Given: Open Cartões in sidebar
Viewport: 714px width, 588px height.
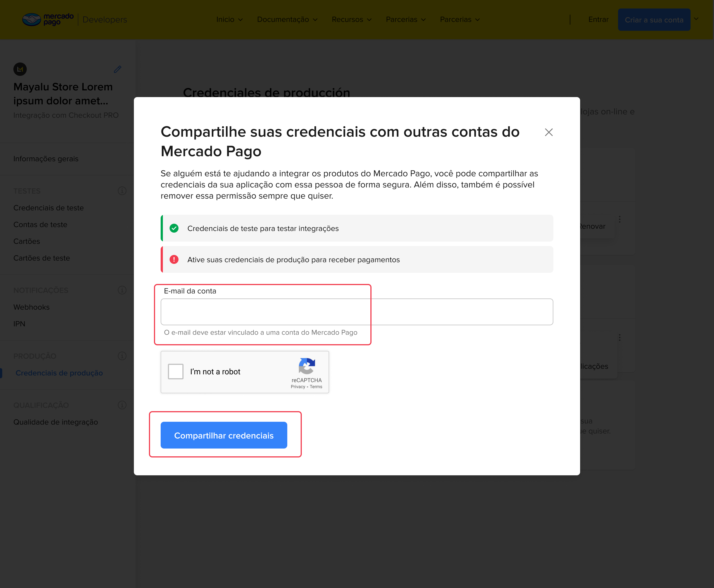Looking at the screenshot, I should tap(27, 242).
